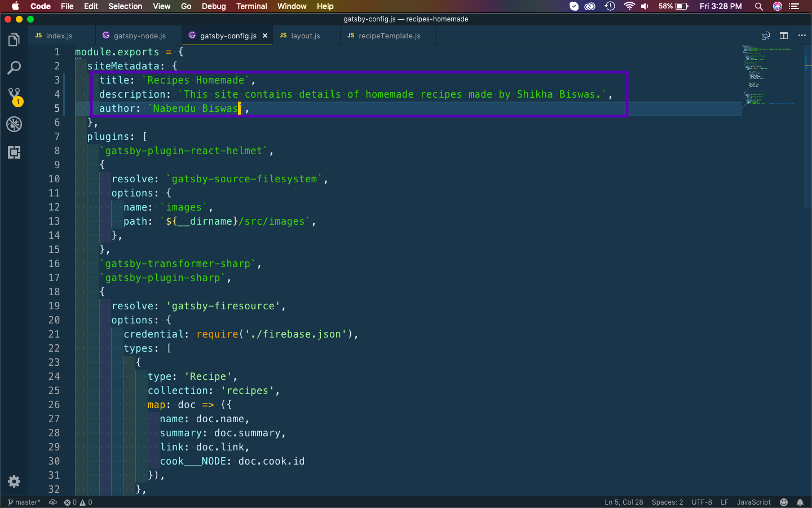Click module.exports on line 1

[117, 52]
